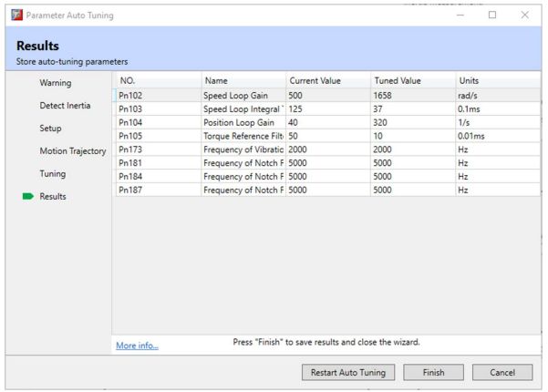
Task: Select the Results step in sidebar
Action: click(53, 196)
